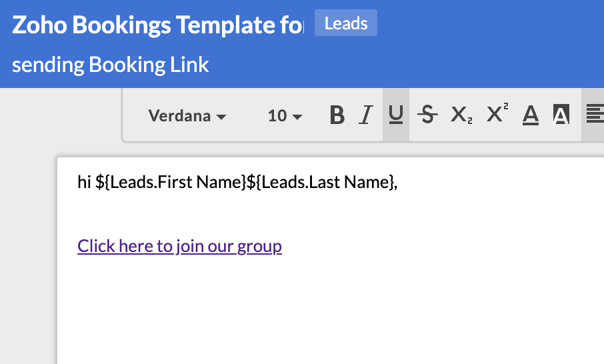Image resolution: width=604 pixels, height=364 pixels.
Task: Open the Verdana font family dropdown
Action: (187, 115)
